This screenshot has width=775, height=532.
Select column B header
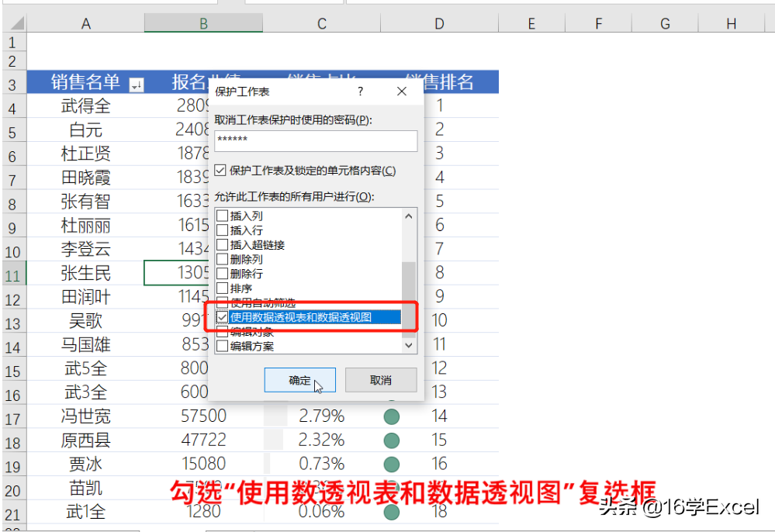[x=203, y=23]
